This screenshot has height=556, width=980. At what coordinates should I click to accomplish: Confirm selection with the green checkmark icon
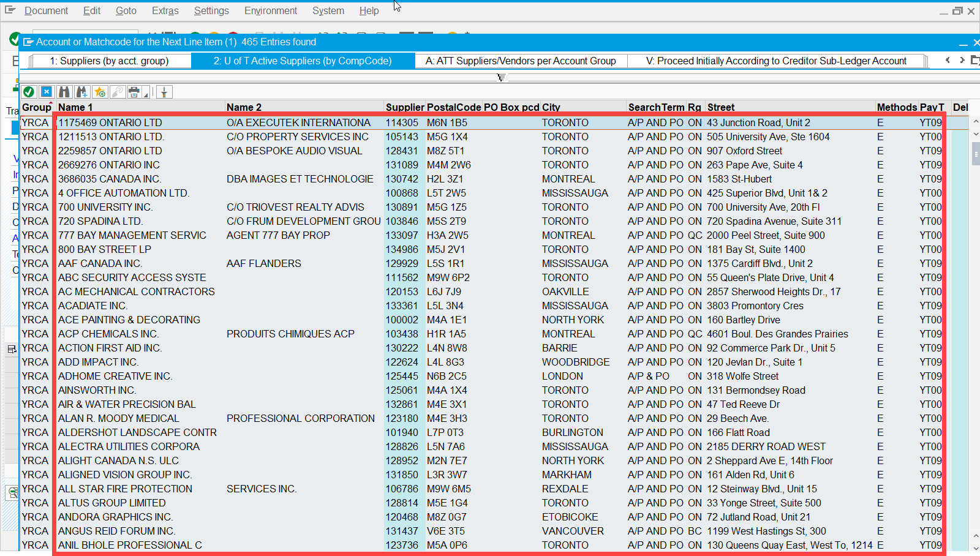point(28,92)
